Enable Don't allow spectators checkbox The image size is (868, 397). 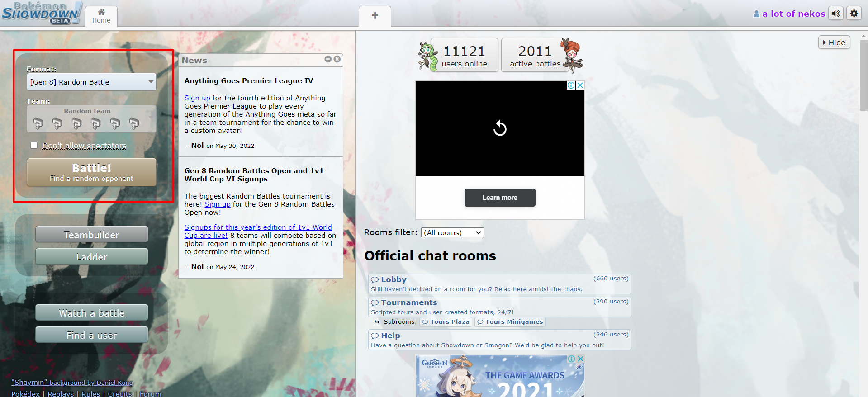[34, 145]
